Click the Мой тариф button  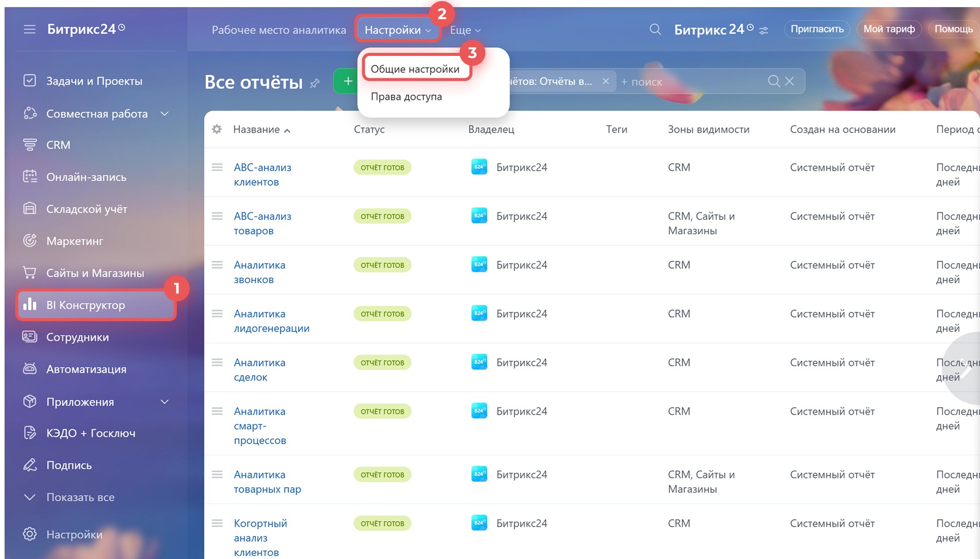tap(889, 29)
